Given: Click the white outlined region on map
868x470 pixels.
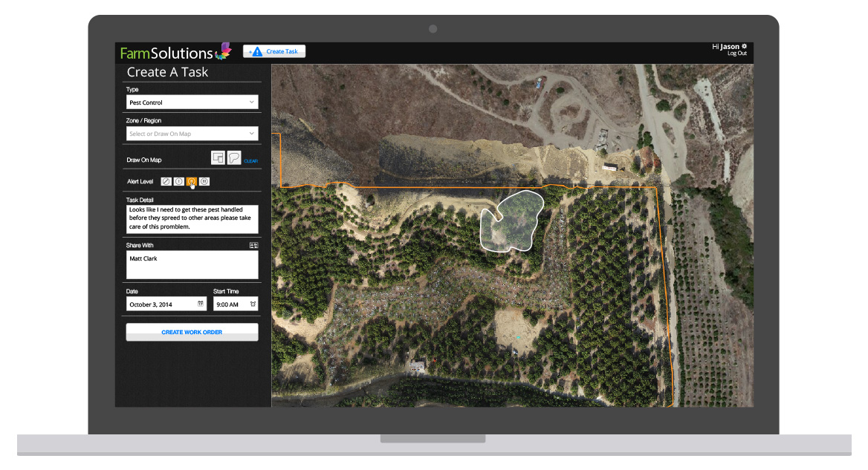Looking at the screenshot, I should pos(513,221).
